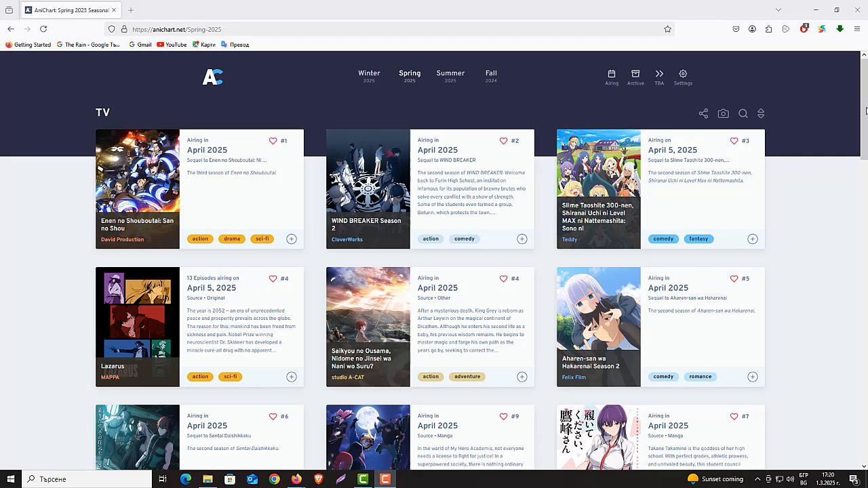
Task: Click the share icon above cards
Action: click(x=703, y=114)
